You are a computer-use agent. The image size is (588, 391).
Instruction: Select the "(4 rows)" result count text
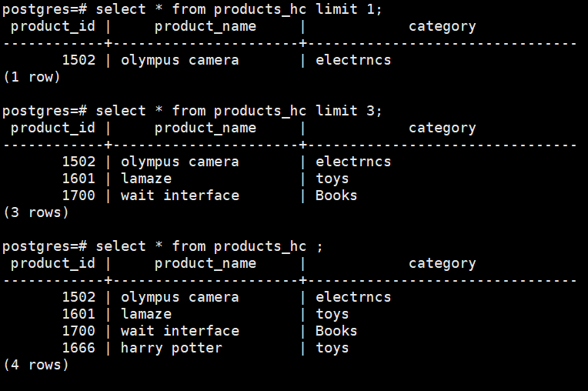[x=35, y=365]
